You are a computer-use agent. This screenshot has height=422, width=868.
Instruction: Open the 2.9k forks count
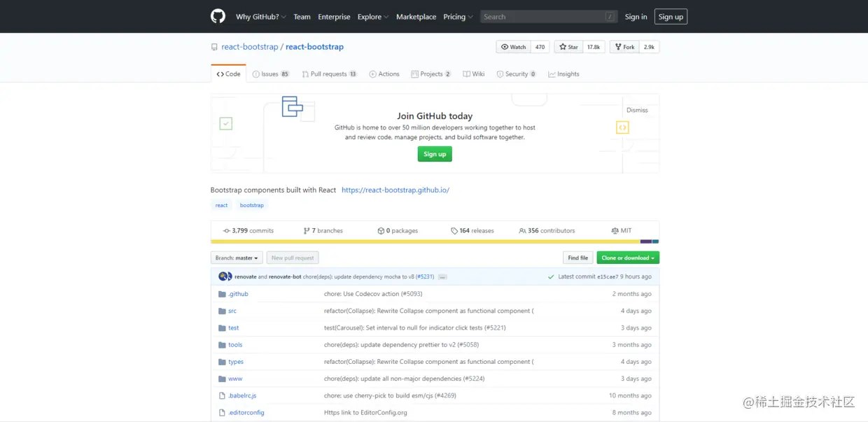tap(649, 47)
